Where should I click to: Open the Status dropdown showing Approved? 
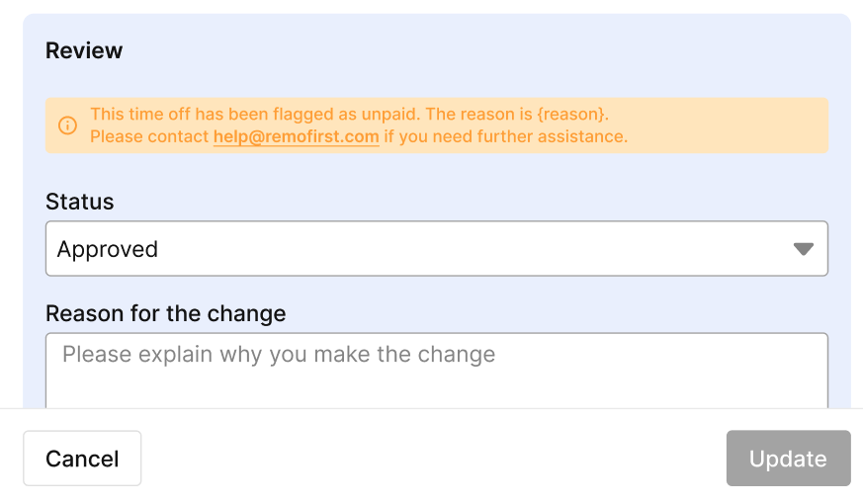click(437, 249)
